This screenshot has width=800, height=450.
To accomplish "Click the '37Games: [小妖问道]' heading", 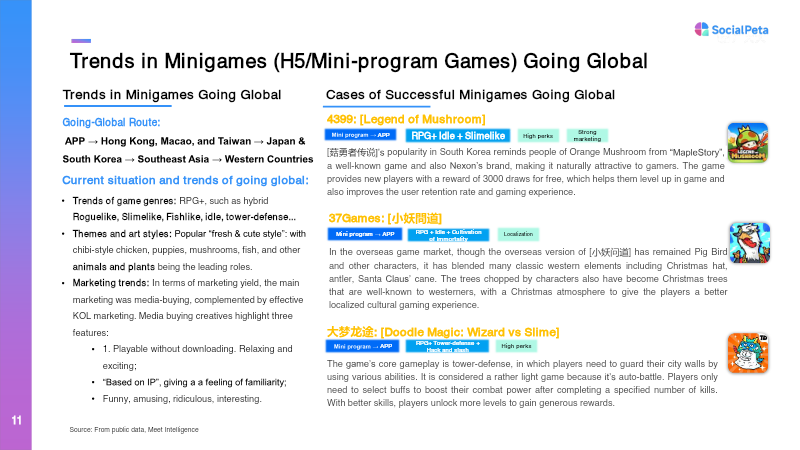I will [384, 218].
